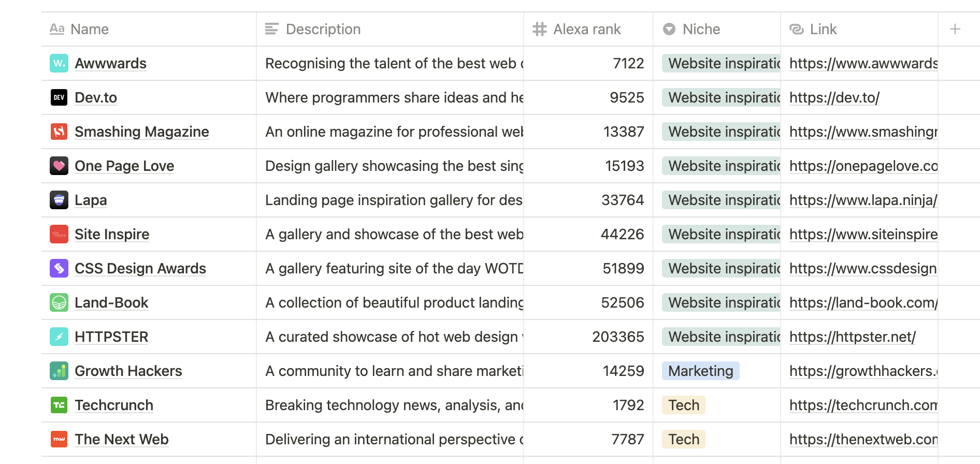
Task: Click the One Page Love heart icon
Action: (x=59, y=166)
